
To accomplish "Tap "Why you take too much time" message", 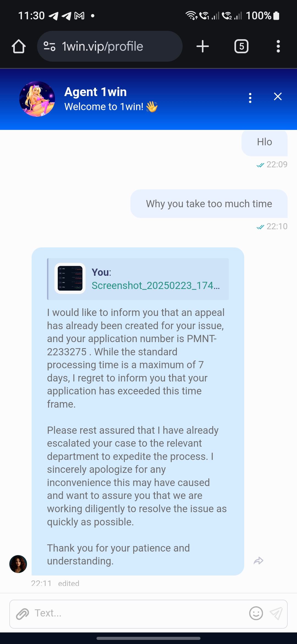I will click(x=209, y=204).
